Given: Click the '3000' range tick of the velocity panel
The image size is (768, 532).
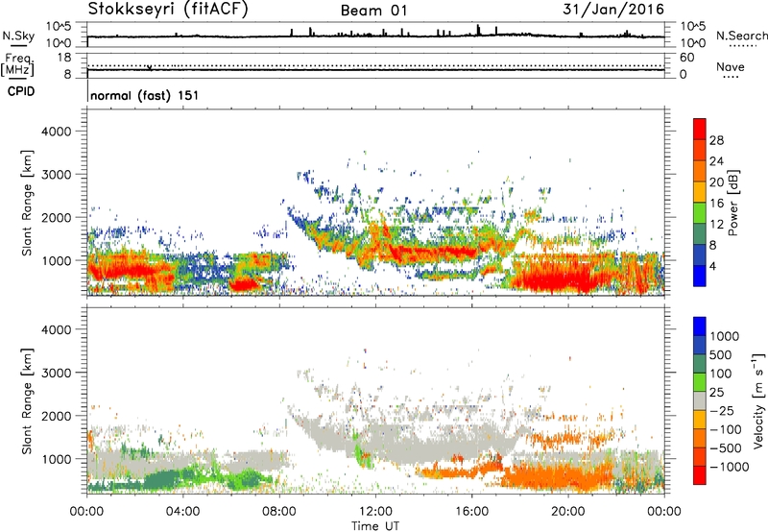Looking at the screenshot, I should [x=56, y=373].
